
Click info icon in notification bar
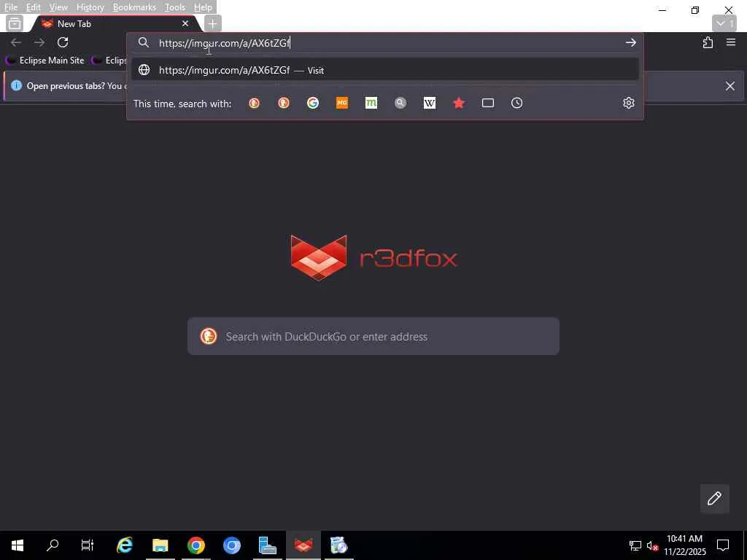point(16,86)
